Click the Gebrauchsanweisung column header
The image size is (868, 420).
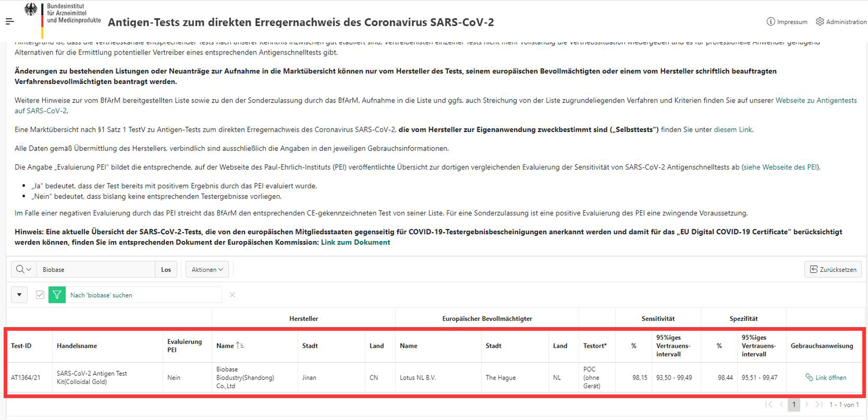point(823,346)
